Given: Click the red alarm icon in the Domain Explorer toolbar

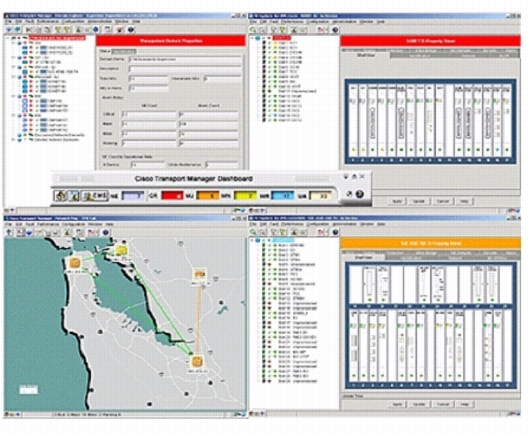Looking at the screenshot, I should click(x=119, y=30).
